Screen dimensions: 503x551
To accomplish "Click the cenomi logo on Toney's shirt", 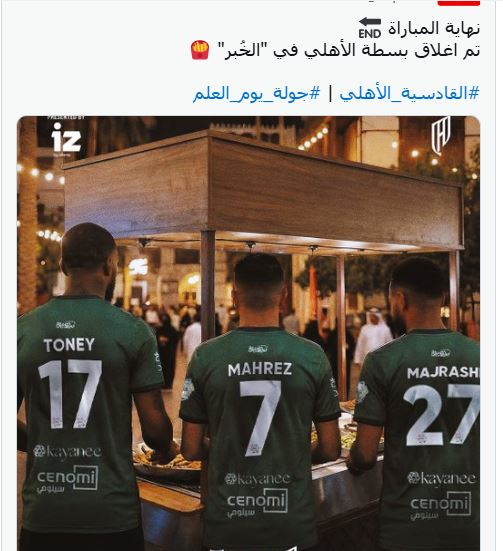I will click(67, 479).
